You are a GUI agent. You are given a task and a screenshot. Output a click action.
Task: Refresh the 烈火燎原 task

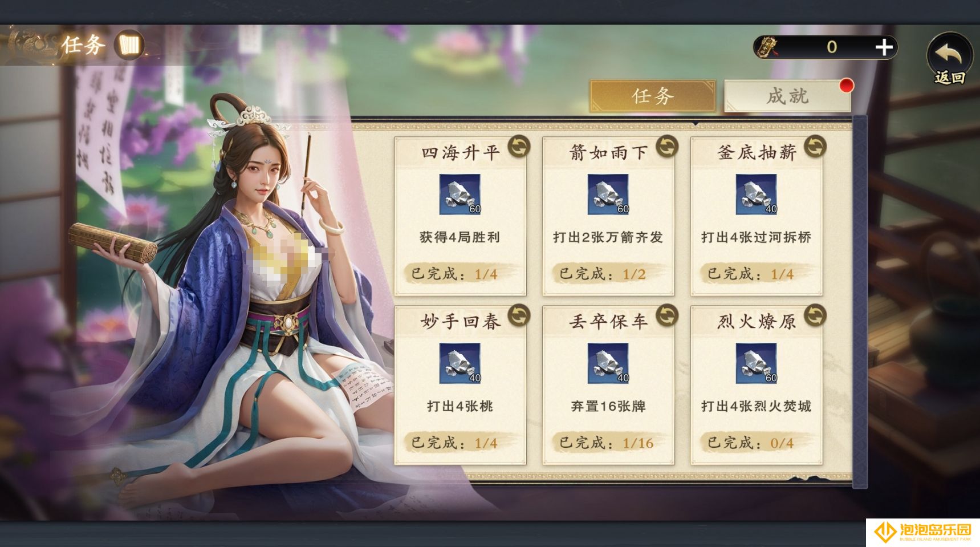(815, 315)
